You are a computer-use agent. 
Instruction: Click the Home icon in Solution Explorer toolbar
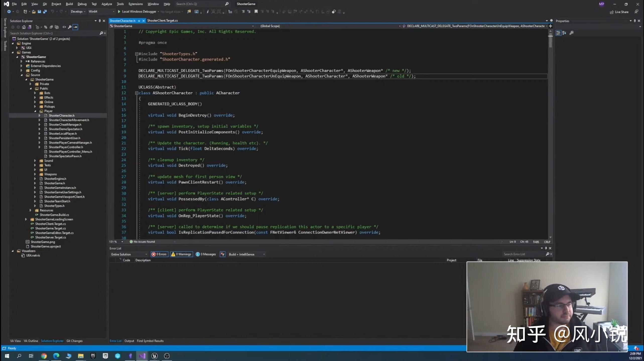point(24,27)
